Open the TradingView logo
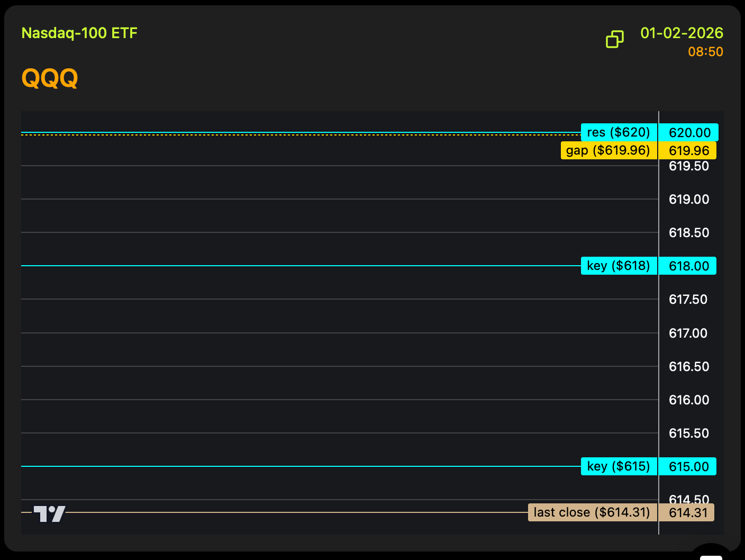The image size is (745, 560). [x=49, y=513]
